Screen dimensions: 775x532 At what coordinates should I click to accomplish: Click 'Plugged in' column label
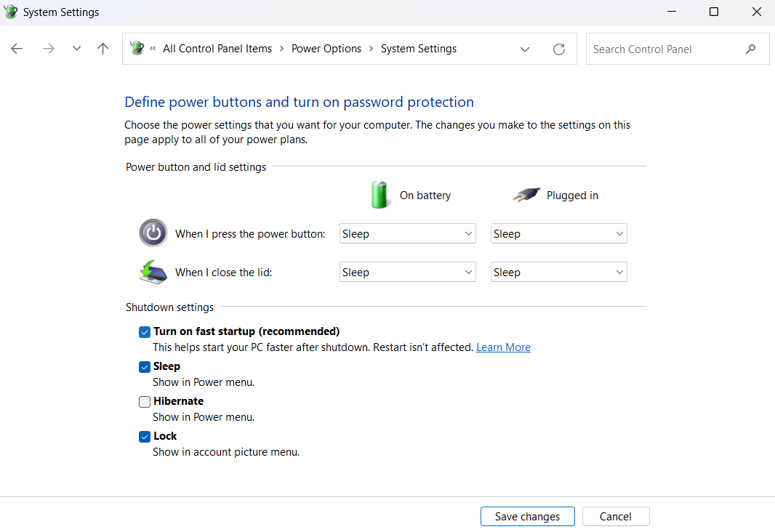pyautogui.click(x=572, y=195)
